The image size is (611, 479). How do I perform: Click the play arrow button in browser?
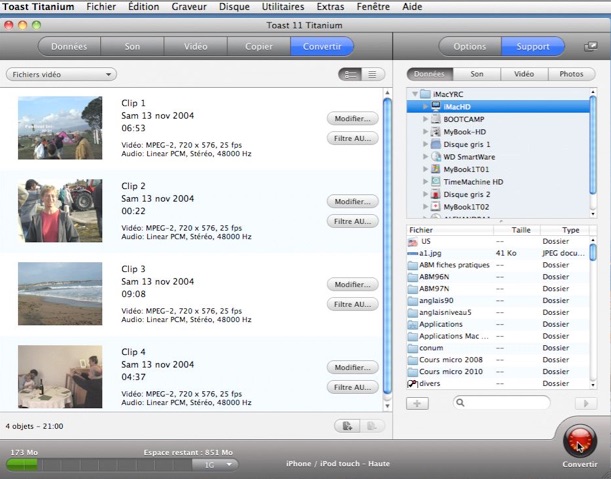pyautogui.click(x=586, y=403)
